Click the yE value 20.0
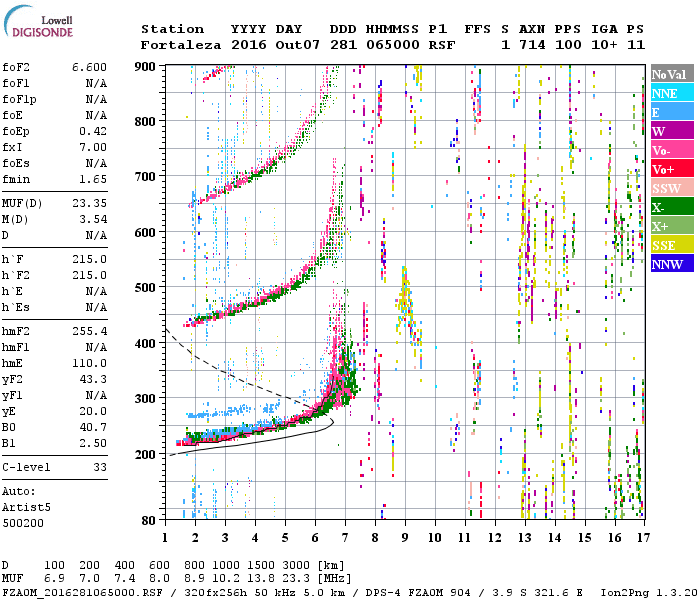Image resolution: width=700 pixels, height=600 pixels. coord(93,411)
